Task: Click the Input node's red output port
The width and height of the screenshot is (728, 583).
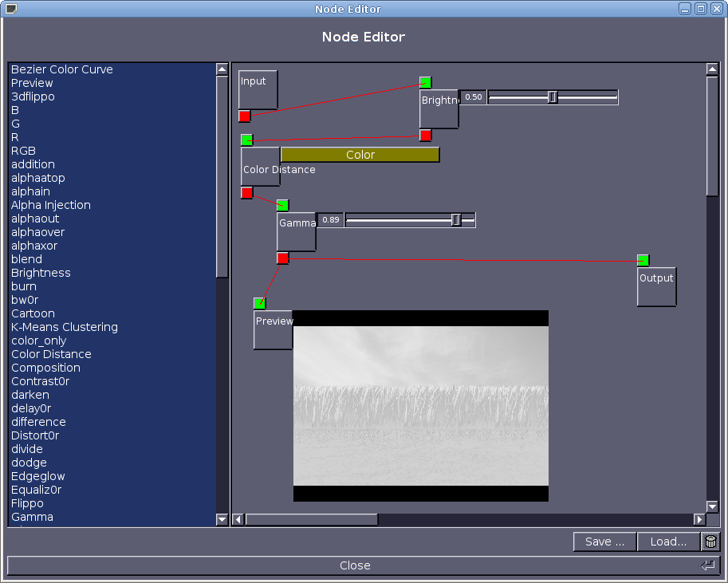Action: coord(245,116)
